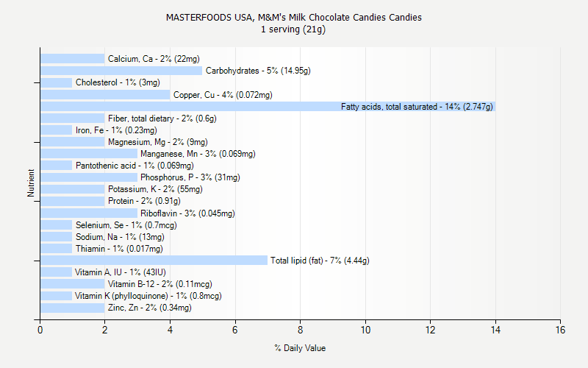Click the 'Potassium, K - 2% (55mg)' label
This screenshot has height=368, width=588.
point(155,189)
